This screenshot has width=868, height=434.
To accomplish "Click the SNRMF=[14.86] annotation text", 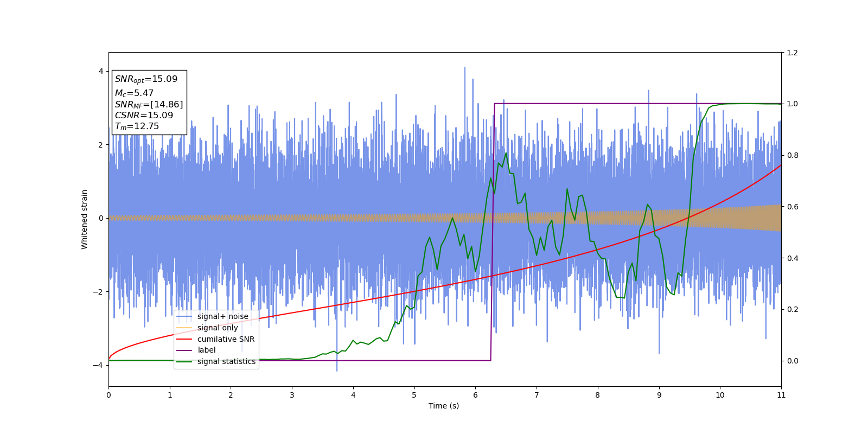I will tap(149, 105).
